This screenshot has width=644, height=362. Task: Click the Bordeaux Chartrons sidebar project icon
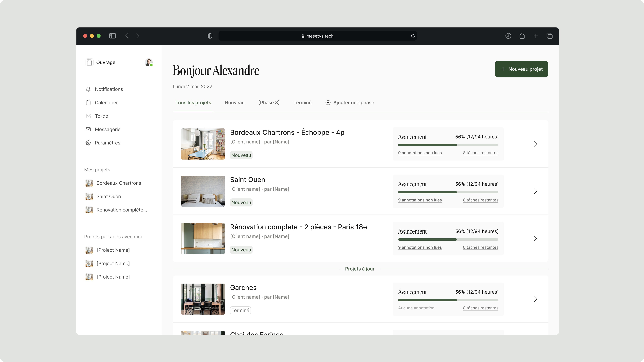click(x=89, y=183)
